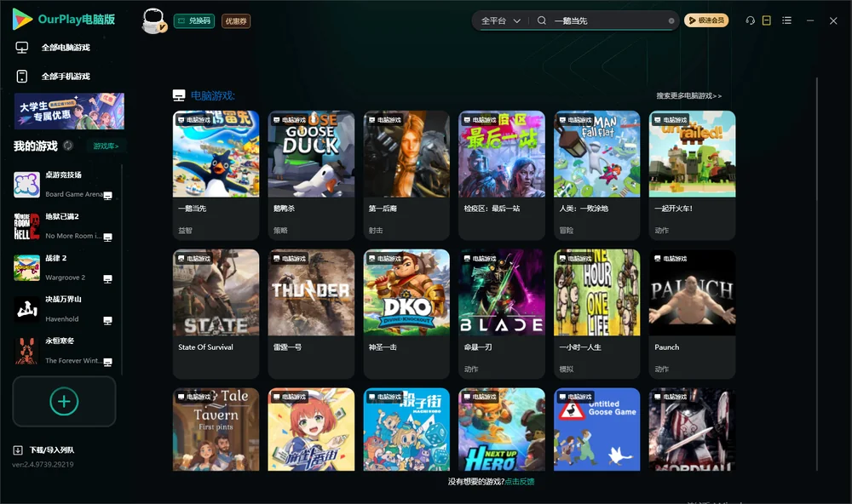The height and width of the screenshot is (504, 852).
Task: Select 全部电脑游戏 in sidebar
Action: pyautogui.click(x=66, y=48)
